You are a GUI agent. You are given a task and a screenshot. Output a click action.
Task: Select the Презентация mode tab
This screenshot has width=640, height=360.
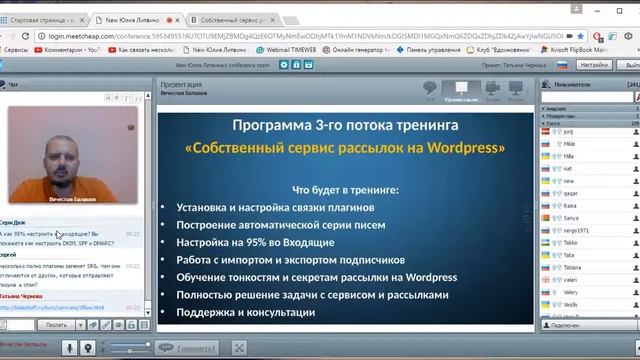click(x=461, y=91)
